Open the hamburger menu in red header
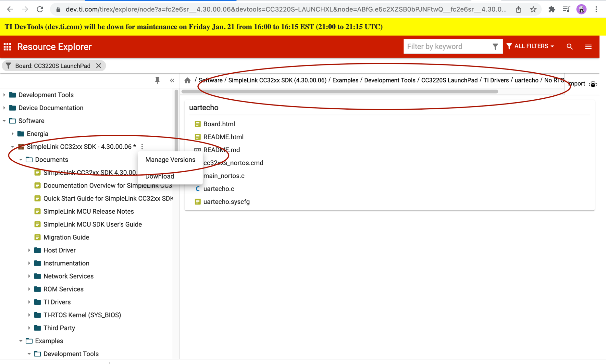The height and width of the screenshot is (364, 606). [588, 47]
